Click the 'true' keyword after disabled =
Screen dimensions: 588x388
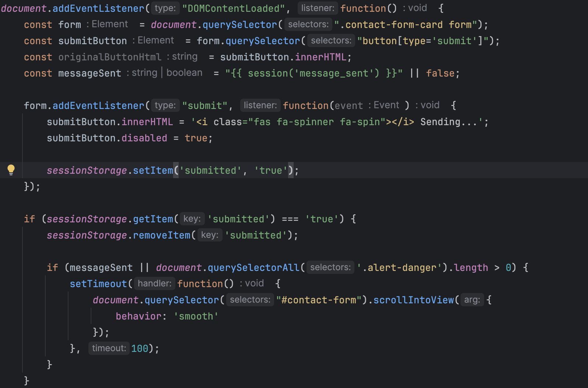point(196,138)
